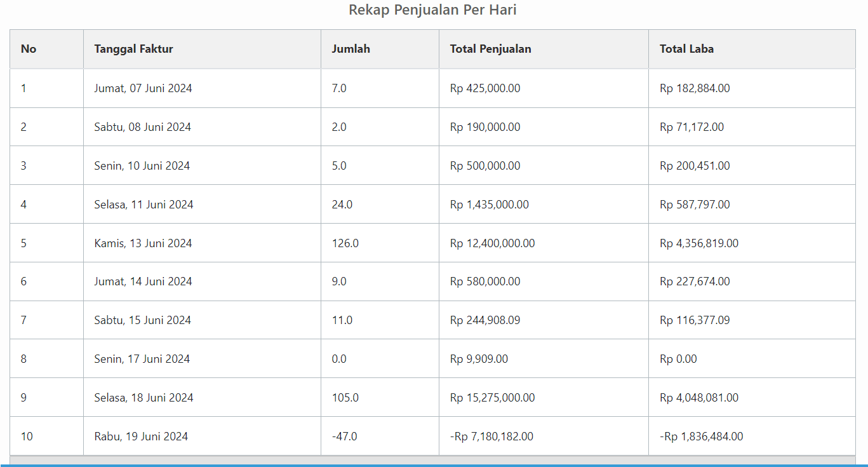The width and height of the screenshot is (868, 467).
Task: Click the "Total Laba" column header
Action: (686, 49)
